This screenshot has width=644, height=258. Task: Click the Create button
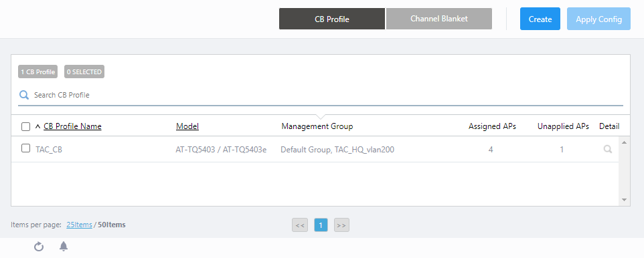540,19
